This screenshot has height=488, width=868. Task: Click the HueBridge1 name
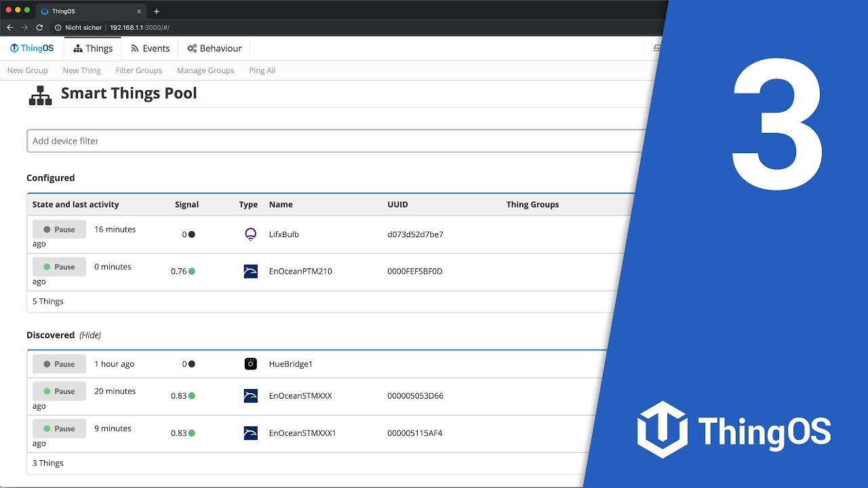pos(291,364)
